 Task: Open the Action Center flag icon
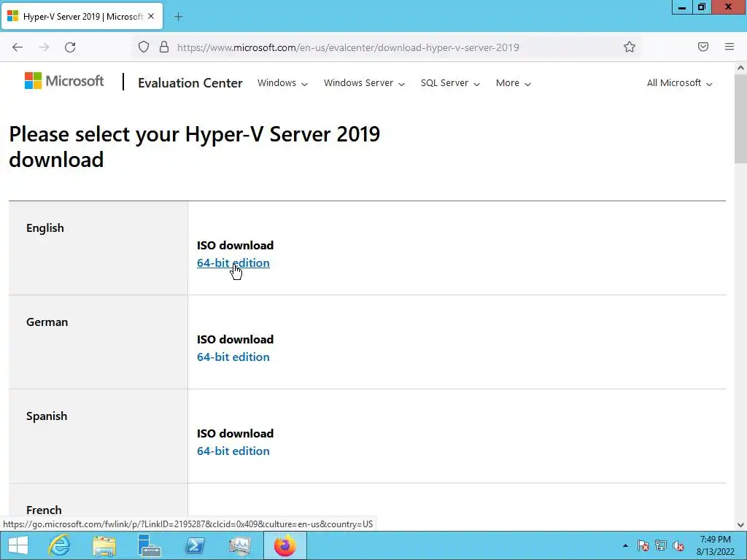pos(643,545)
